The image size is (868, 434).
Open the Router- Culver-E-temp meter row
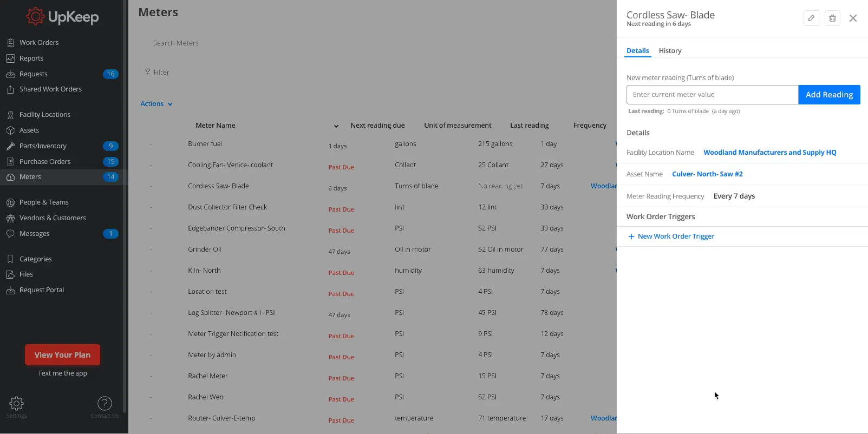coord(373,418)
